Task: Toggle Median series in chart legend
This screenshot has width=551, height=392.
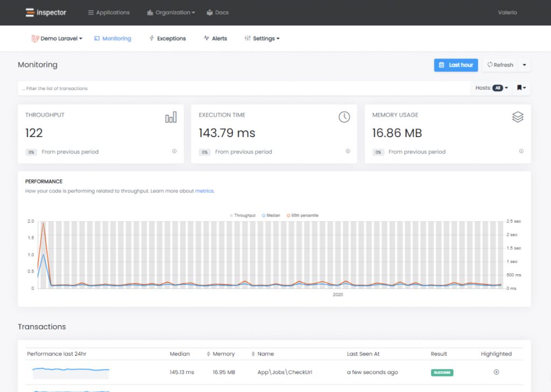Action: pos(271,215)
